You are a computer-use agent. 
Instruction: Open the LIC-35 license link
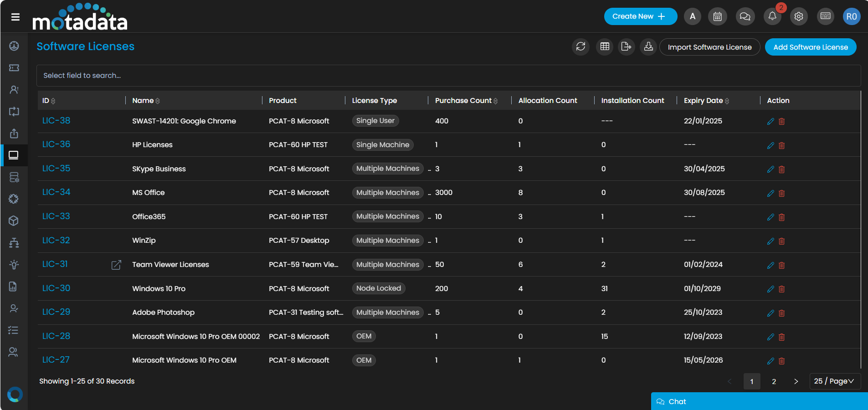coord(56,169)
